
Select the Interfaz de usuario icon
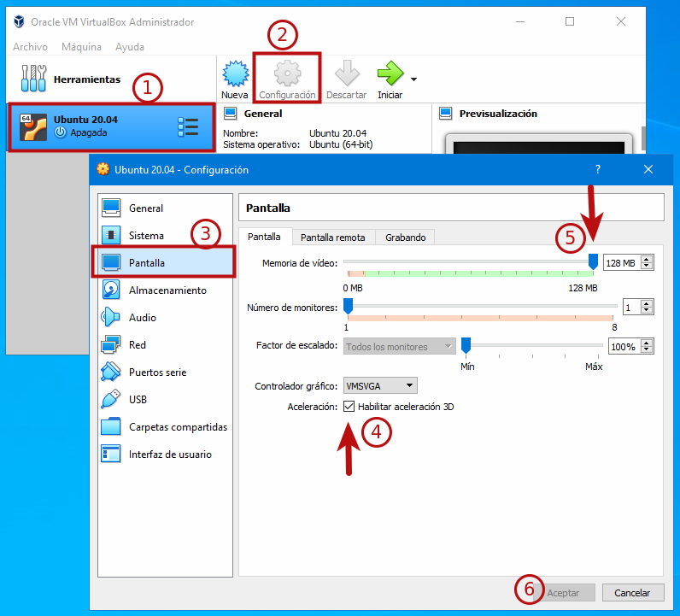tap(111, 454)
